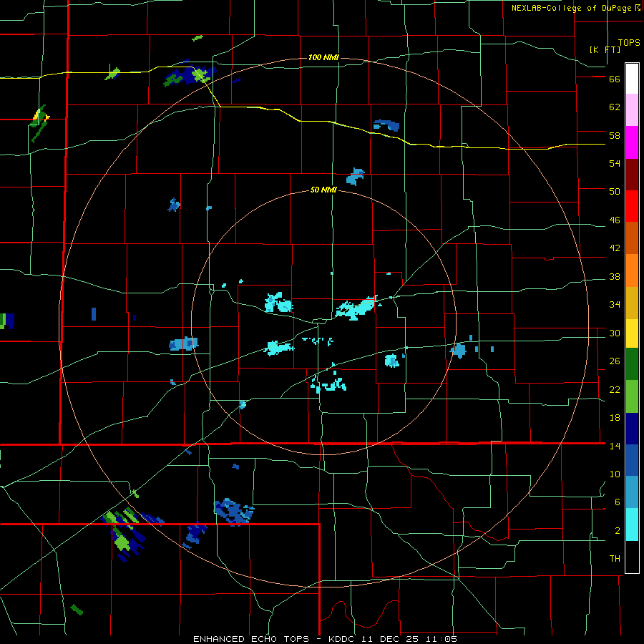The width and height of the screenshot is (644, 644).
Task: Click the cyan legend swatch between 2 and 6
Action: 632,525
